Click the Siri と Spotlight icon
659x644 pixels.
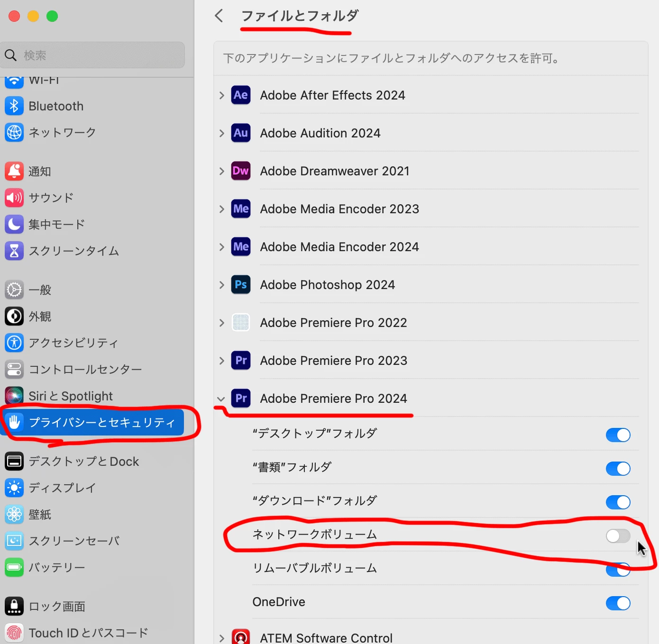click(14, 396)
